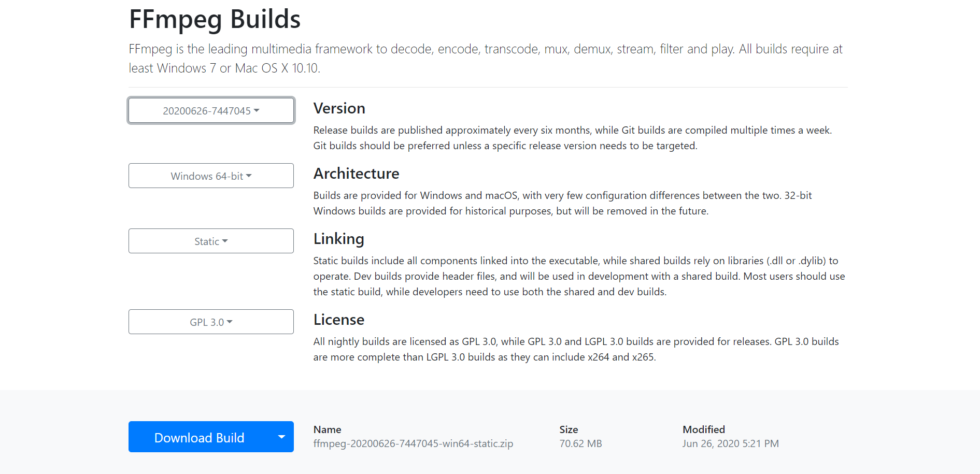
Task: Click the Modified column label
Action: pyautogui.click(x=703, y=429)
